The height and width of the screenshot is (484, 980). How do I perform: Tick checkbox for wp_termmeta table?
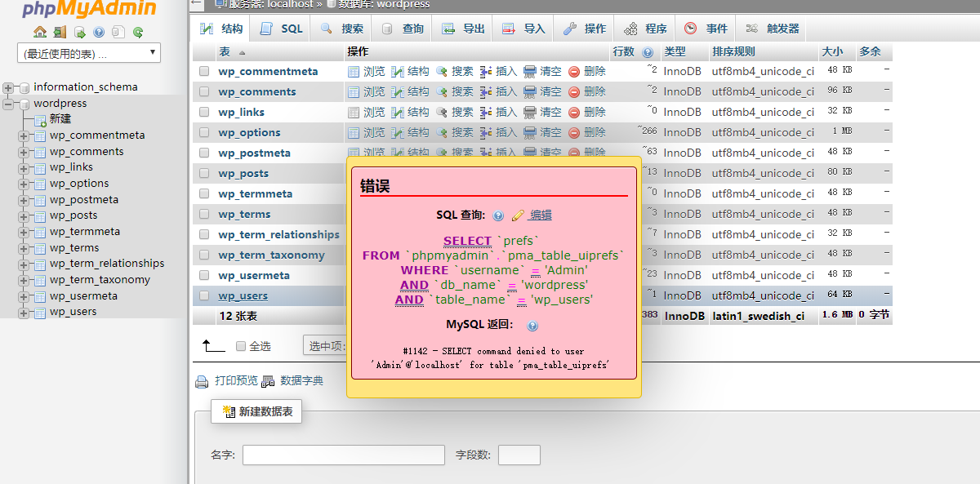click(204, 193)
